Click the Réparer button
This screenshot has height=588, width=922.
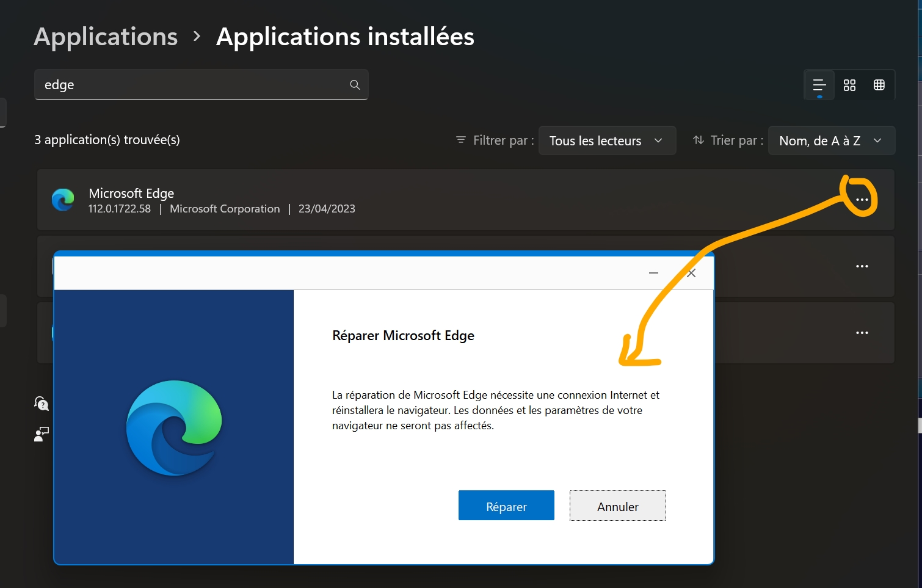(506, 506)
